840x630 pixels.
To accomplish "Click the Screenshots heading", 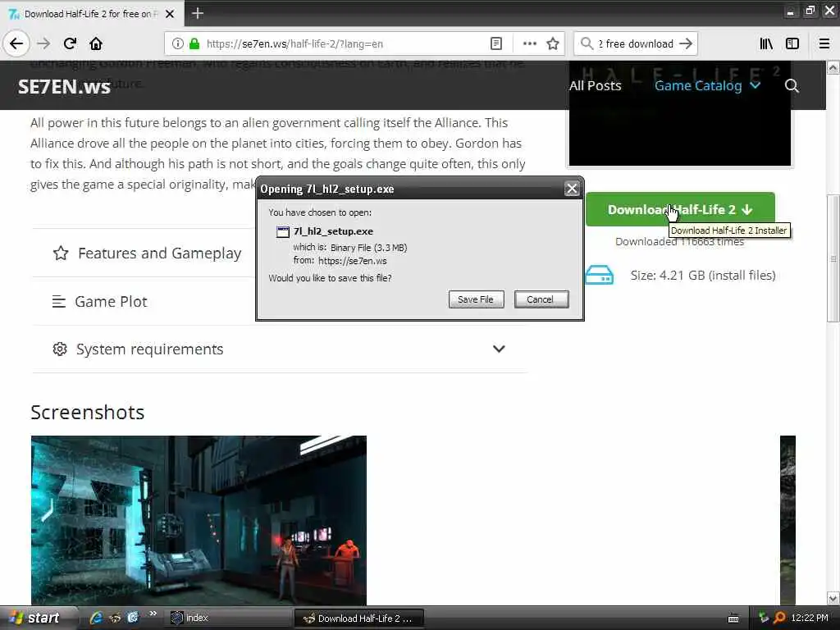I will coord(87,413).
